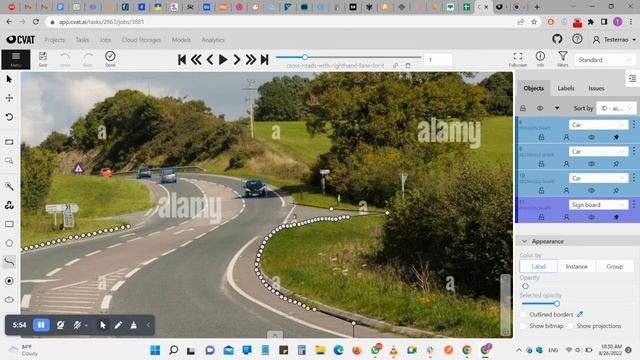The width and height of the screenshot is (640, 360).
Task: Go to the previous frame
Action: pos(210,60)
